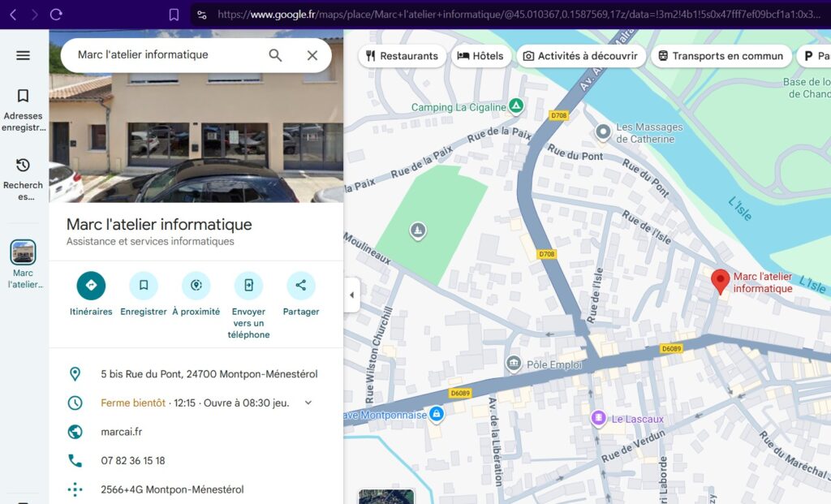
Task: Expand opening hours chevron
Action: point(308,403)
